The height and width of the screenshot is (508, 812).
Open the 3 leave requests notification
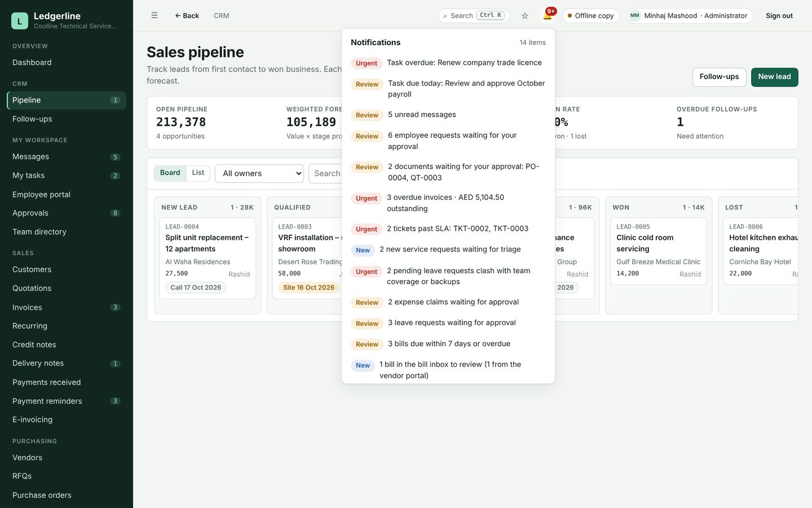[448, 323]
